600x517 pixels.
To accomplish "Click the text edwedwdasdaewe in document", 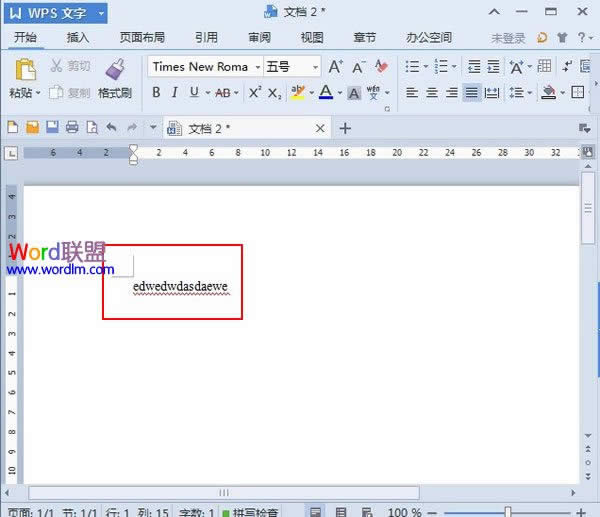I will (180, 286).
